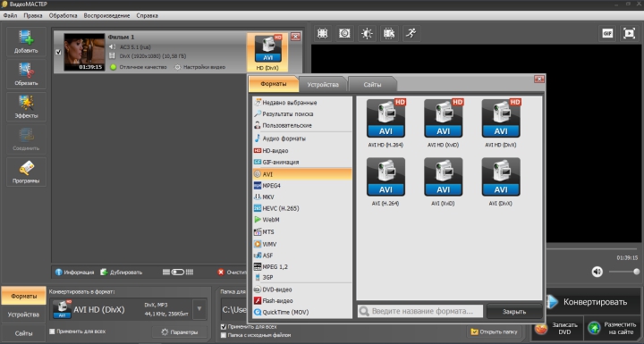Click the Параметры button
This screenshot has width=644, height=344.
pyautogui.click(x=179, y=332)
